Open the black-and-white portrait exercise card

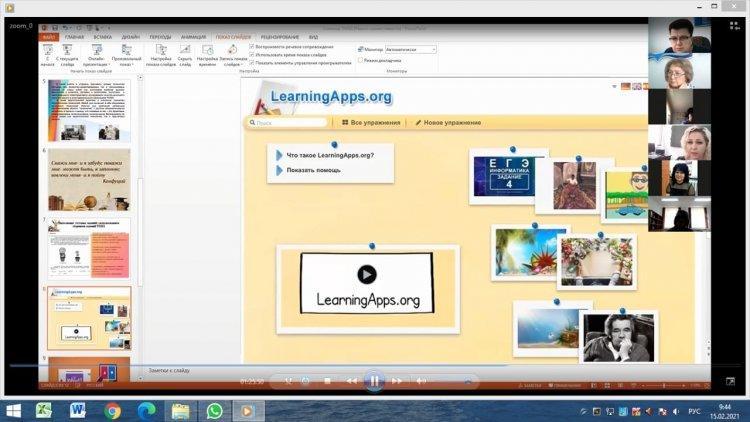[618, 337]
